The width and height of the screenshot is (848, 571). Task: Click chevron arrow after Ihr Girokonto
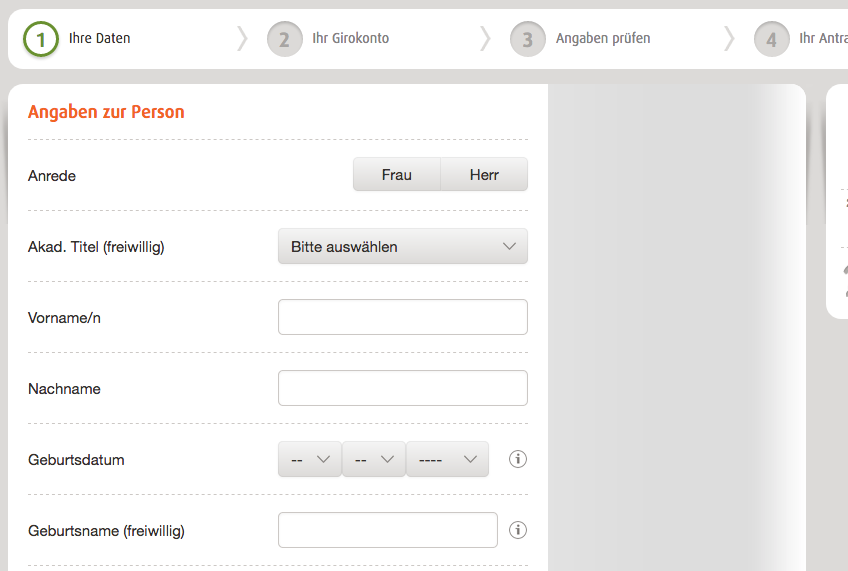coord(486,39)
